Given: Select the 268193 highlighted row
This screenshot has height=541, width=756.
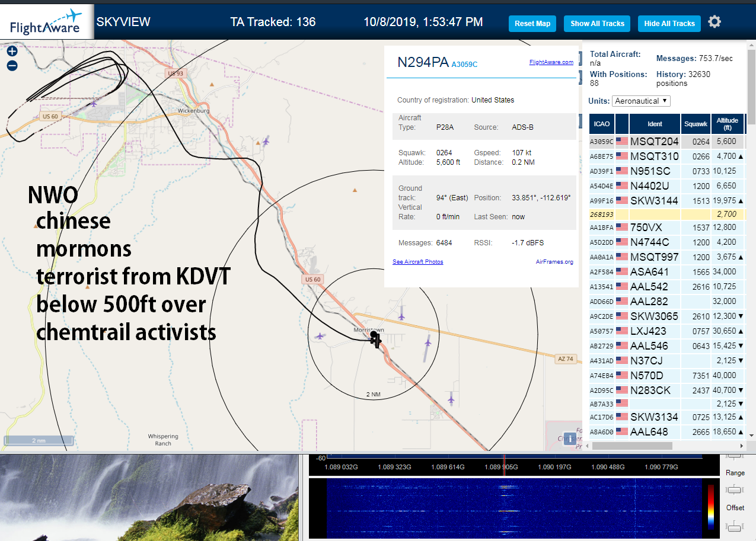Looking at the screenshot, I should (x=667, y=214).
